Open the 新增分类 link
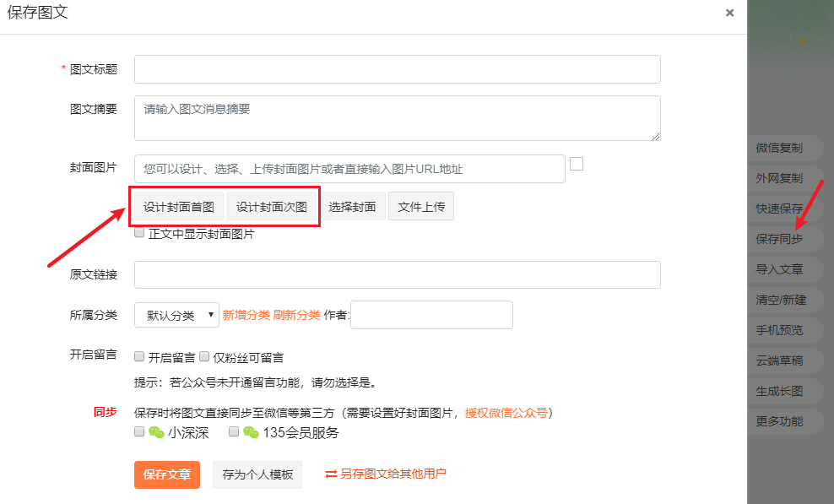The image size is (834, 504). coord(246,315)
